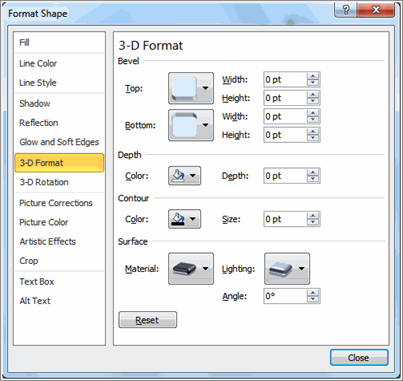
Task: Open Contour color dropdown arrow
Action: (193, 219)
